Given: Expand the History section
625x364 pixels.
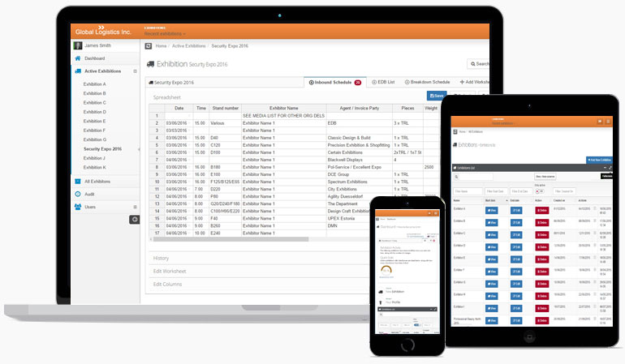Looking at the screenshot, I should [x=161, y=258].
